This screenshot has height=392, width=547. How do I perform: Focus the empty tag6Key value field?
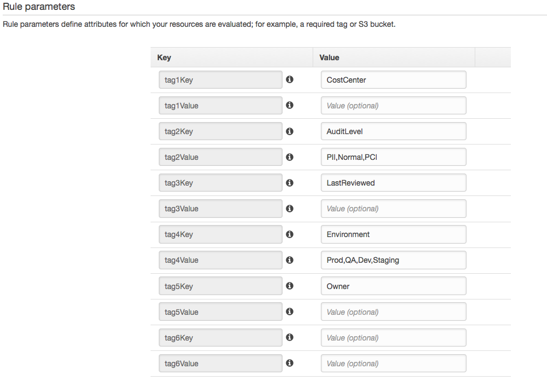click(393, 338)
